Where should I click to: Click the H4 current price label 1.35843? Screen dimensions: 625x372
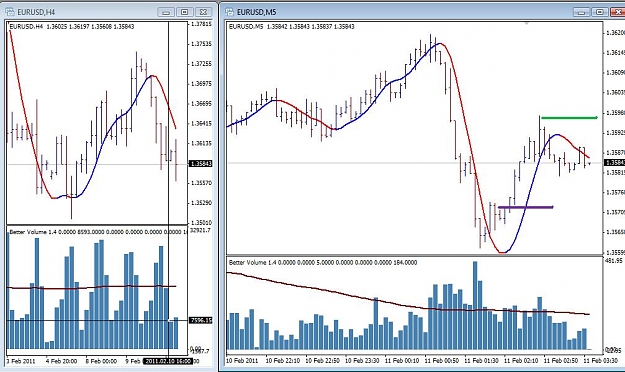pos(201,164)
